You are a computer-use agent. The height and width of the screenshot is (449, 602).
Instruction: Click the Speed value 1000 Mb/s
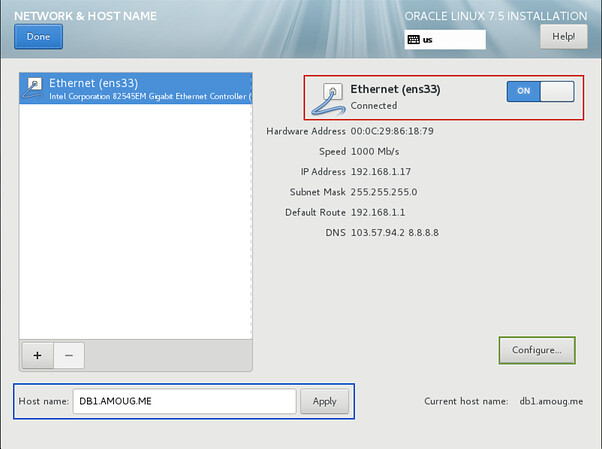[x=375, y=151]
